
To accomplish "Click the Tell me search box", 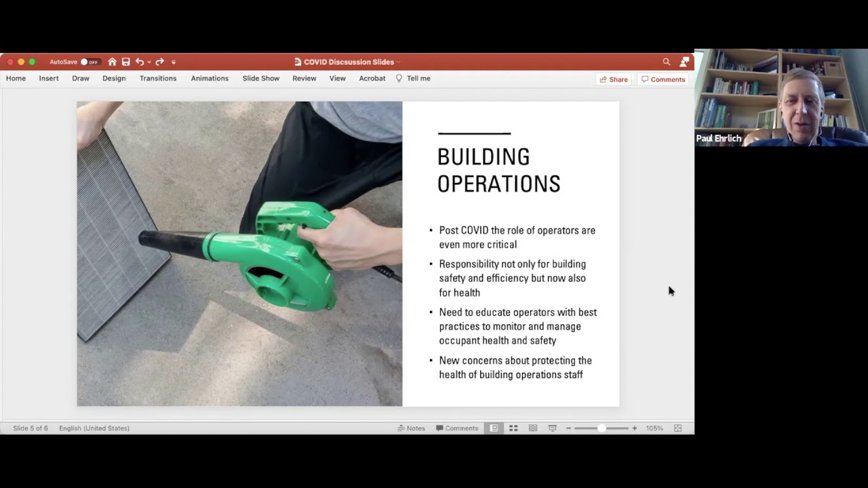I will [413, 79].
